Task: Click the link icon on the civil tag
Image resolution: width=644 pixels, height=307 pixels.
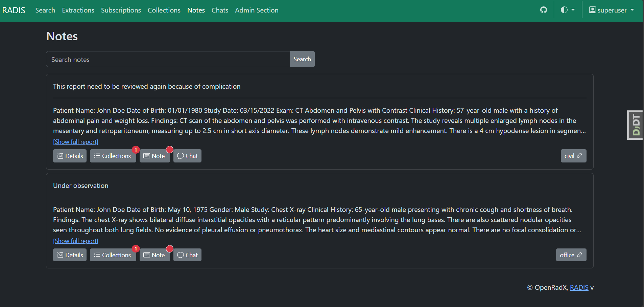Action: click(x=579, y=156)
